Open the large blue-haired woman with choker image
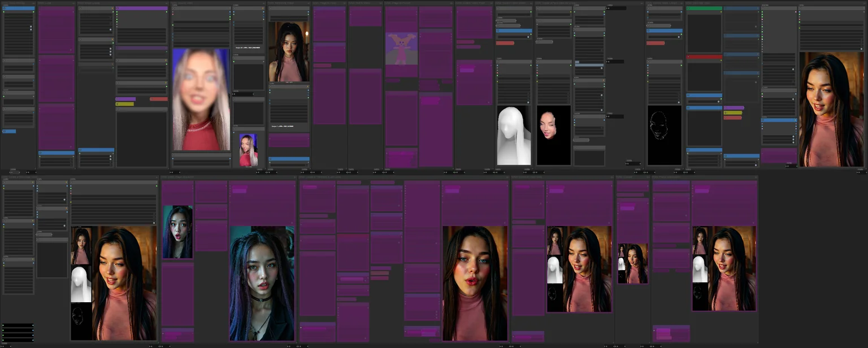Screen dimensions: 868x348 (x=262, y=284)
